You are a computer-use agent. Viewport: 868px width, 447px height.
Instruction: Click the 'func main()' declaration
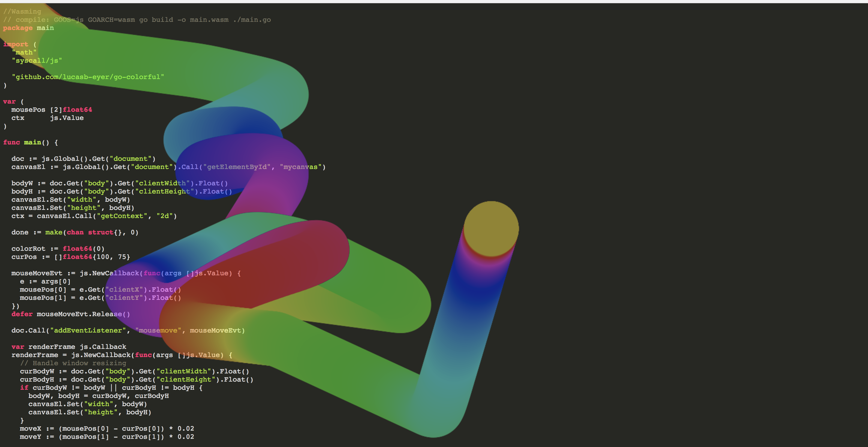30,142
